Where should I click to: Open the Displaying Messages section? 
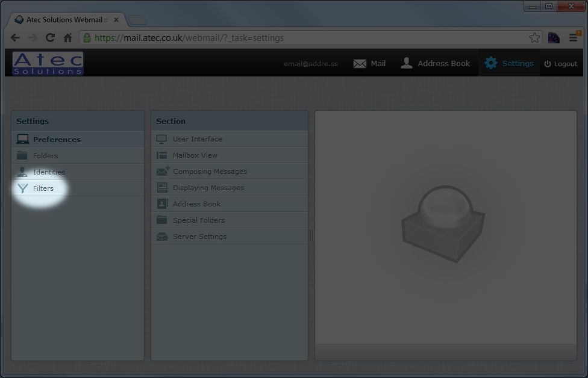tap(208, 188)
